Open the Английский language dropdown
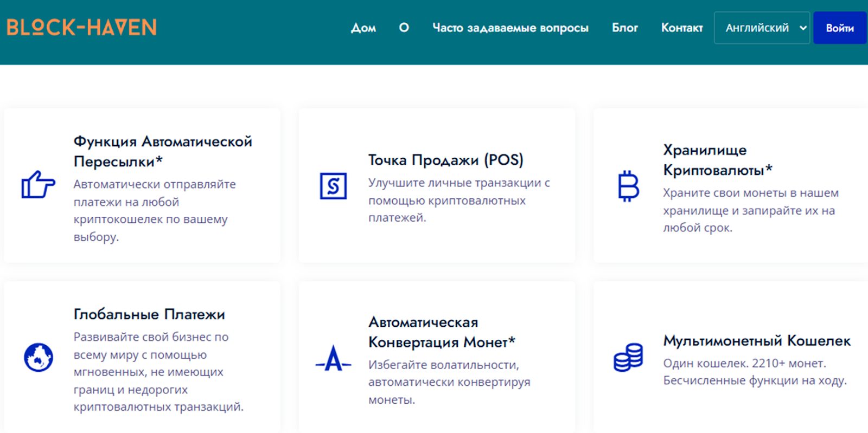 (x=762, y=28)
